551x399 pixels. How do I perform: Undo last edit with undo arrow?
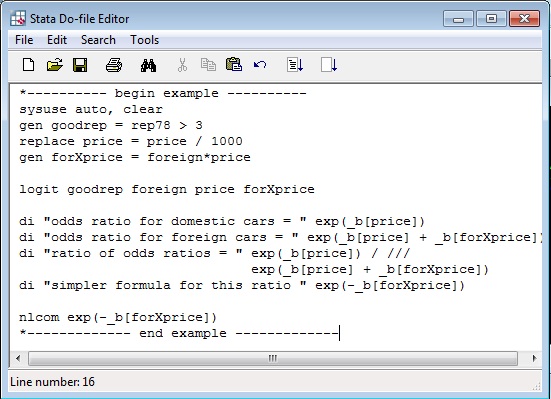(x=260, y=65)
